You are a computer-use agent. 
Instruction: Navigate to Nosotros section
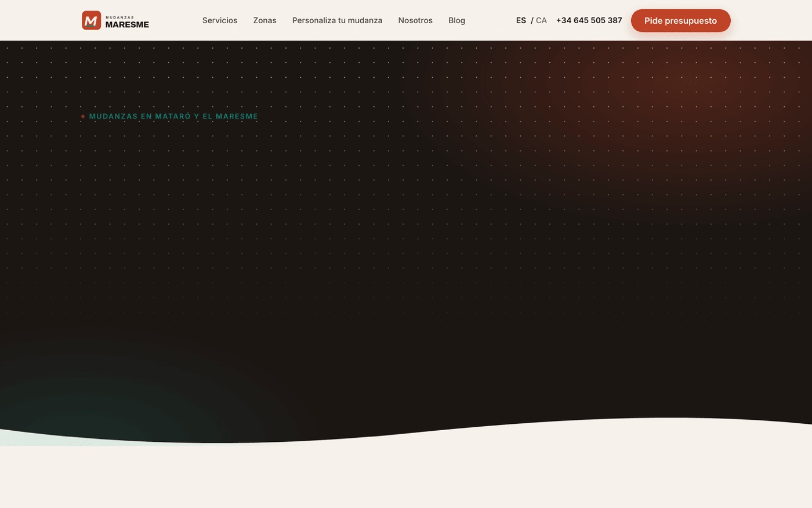415,20
